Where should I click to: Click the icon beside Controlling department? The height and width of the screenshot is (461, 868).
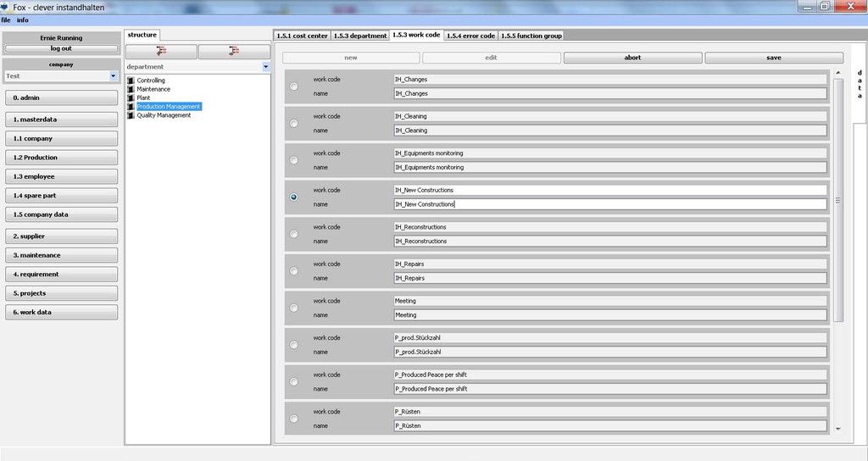[x=131, y=81]
